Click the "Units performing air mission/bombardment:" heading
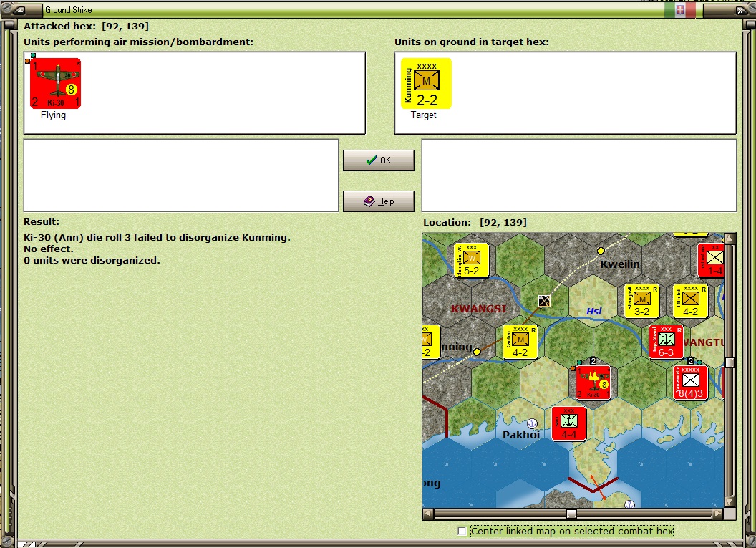 tap(138, 42)
